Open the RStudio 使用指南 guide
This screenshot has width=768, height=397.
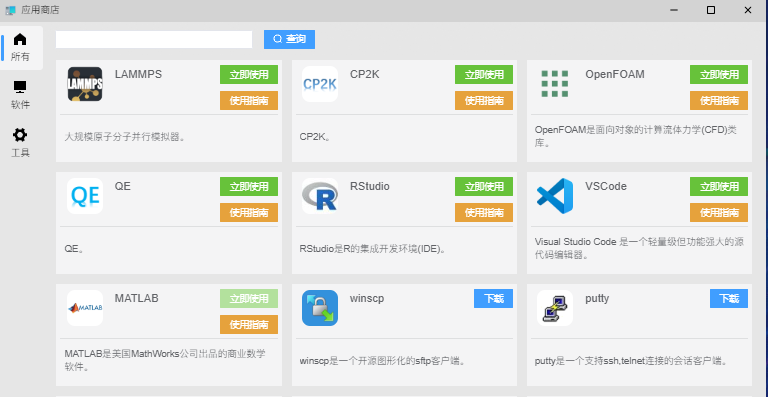click(484, 212)
